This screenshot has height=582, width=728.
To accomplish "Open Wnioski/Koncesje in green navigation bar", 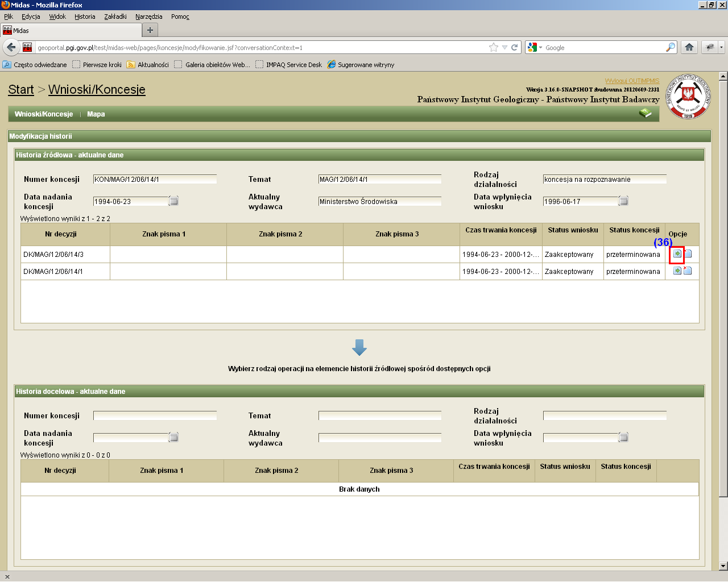I will click(x=44, y=114).
